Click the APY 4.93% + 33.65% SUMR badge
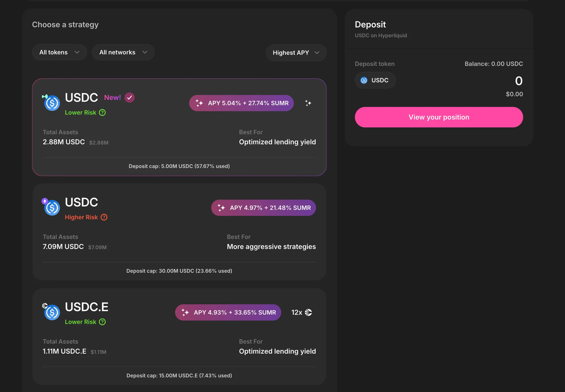The width and height of the screenshot is (565, 392). [x=228, y=312]
